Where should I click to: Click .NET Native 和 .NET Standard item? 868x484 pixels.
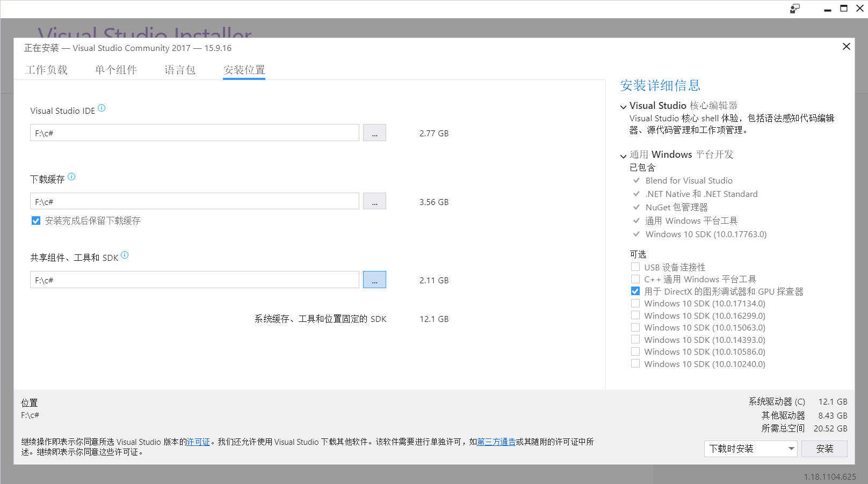pyautogui.click(x=701, y=194)
